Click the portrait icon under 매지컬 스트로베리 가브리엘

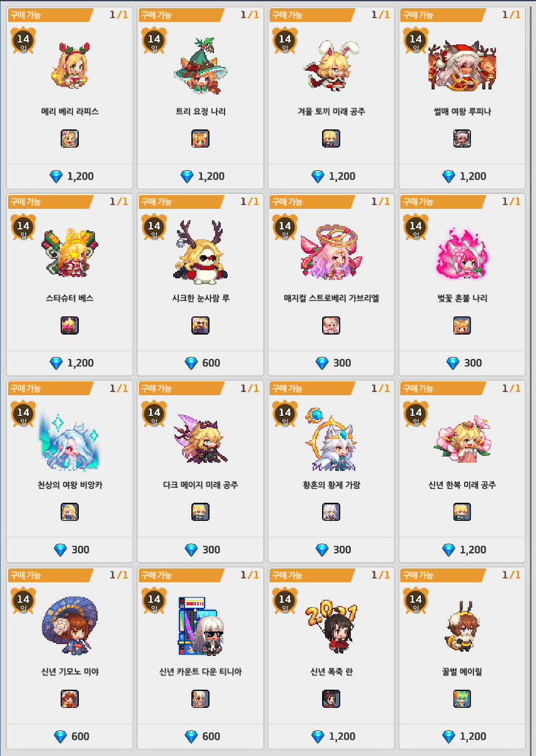331,325
